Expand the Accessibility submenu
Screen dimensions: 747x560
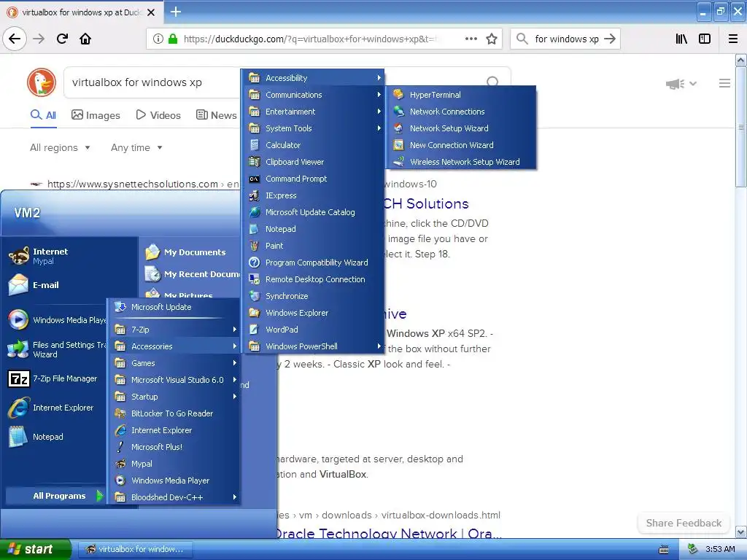click(x=314, y=77)
